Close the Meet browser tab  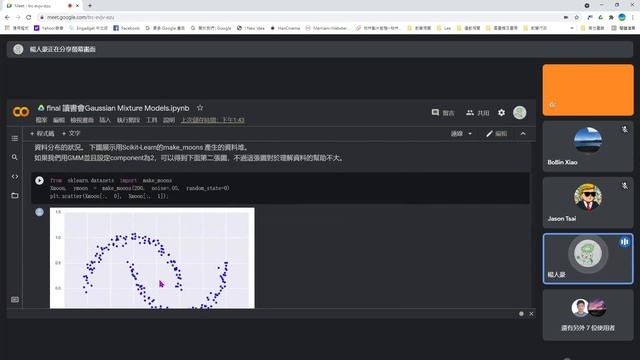coord(78,6)
